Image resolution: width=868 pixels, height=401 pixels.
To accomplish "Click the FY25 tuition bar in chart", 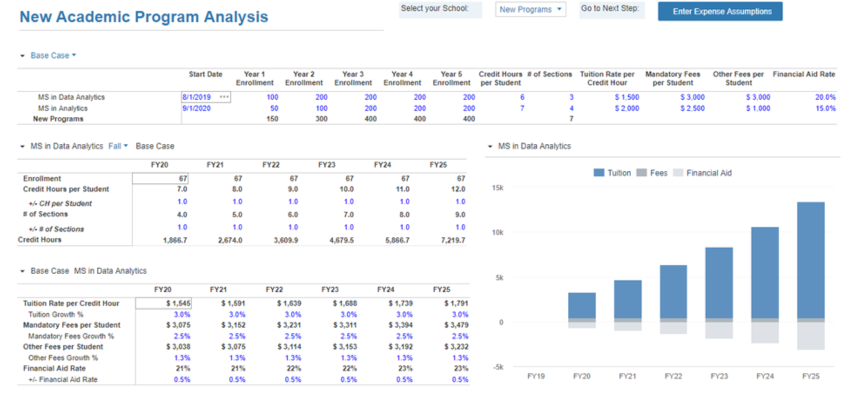I will (x=811, y=260).
